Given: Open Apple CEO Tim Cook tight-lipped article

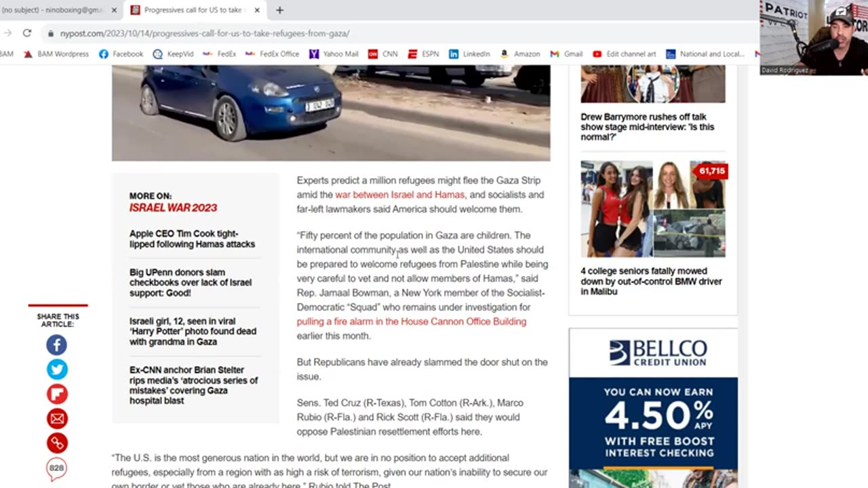Looking at the screenshot, I should [x=192, y=239].
